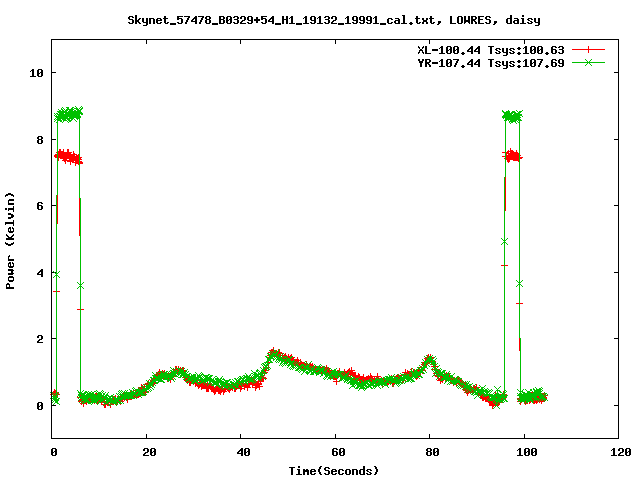The image size is (640, 480).
Task: Click the plot title Skynet_57478_B0329+54 text
Action: 334,20
